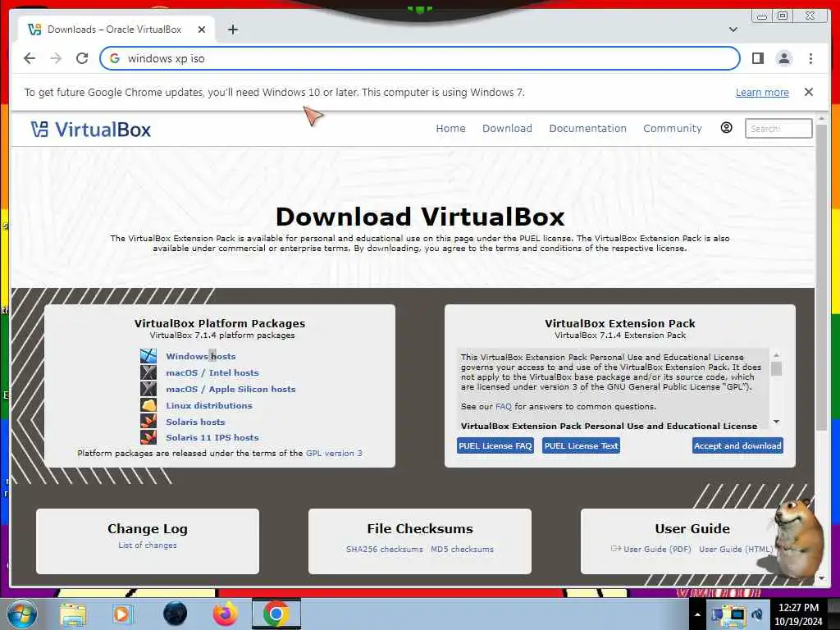
Task: Open the Documentation menu item
Action: point(587,128)
